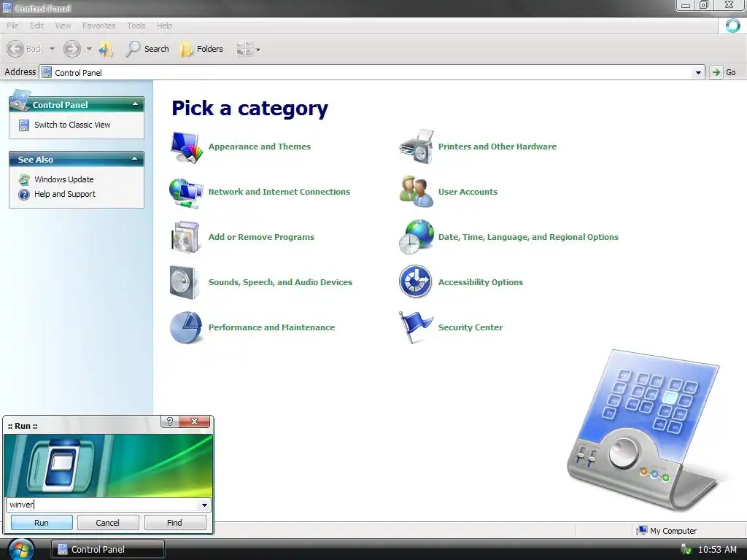Click the Sounds, Speech, and Audio speaker icon
This screenshot has width=747, height=560.
(x=185, y=282)
